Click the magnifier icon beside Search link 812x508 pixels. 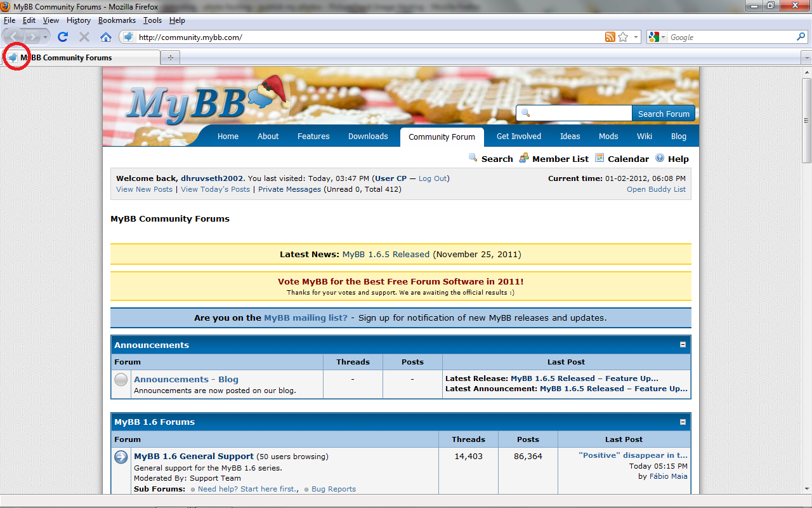click(x=473, y=157)
